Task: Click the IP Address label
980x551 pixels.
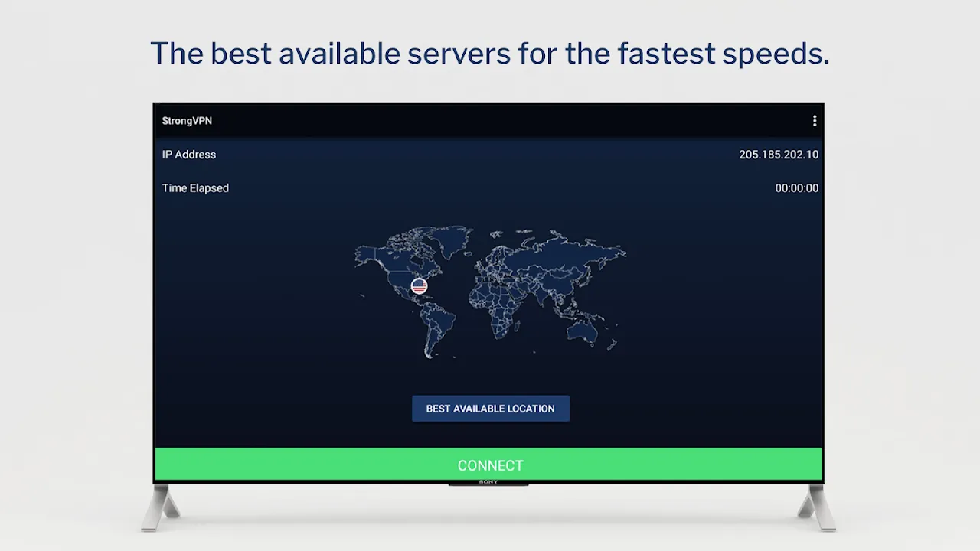Action: [x=188, y=154]
